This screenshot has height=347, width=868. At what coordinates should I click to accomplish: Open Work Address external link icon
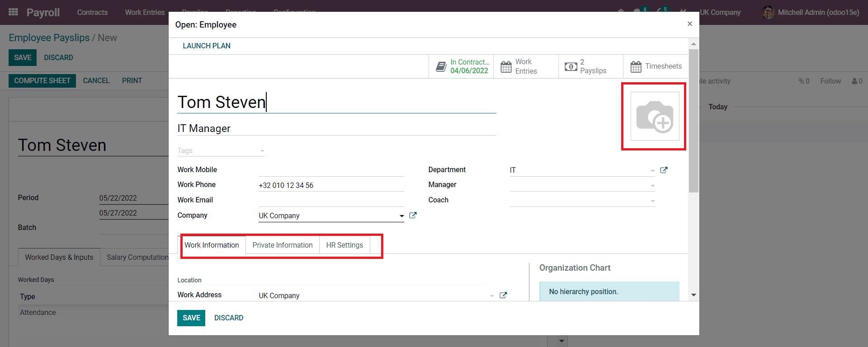pos(503,295)
